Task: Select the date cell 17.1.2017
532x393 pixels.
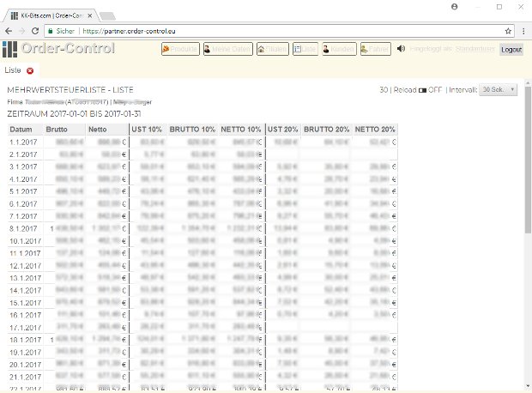Action: 26,328
